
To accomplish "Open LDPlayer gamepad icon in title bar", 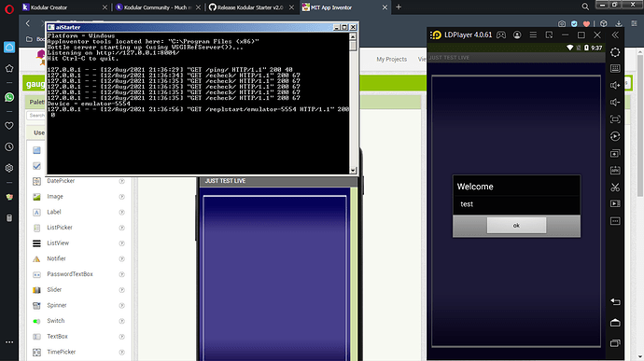I will (x=501, y=35).
